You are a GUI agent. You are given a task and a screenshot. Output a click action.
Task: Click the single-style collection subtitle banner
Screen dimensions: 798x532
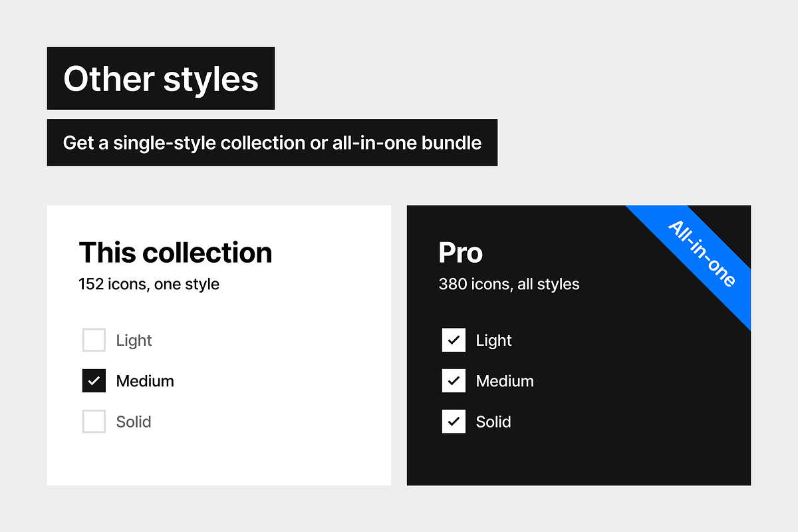272,142
